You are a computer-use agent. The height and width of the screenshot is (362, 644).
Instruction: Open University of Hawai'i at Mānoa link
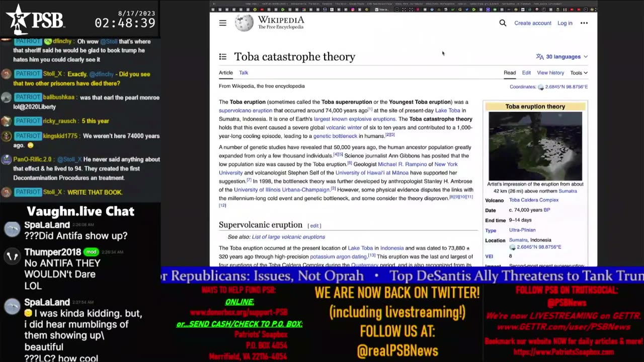[x=372, y=173]
